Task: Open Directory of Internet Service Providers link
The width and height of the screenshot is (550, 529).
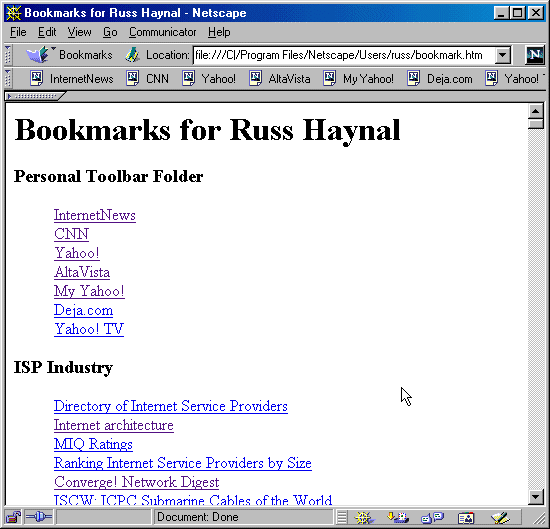Action: [171, 406]
